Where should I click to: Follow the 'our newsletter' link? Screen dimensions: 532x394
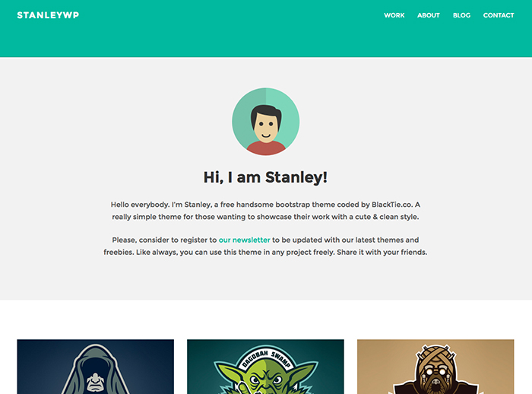(244, 240)
